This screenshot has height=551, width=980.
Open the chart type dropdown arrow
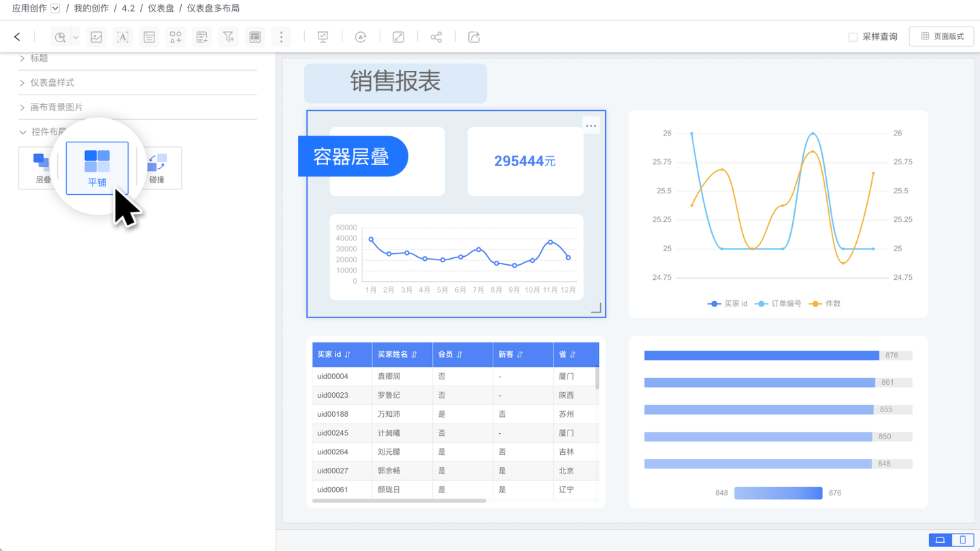(76, 37)
